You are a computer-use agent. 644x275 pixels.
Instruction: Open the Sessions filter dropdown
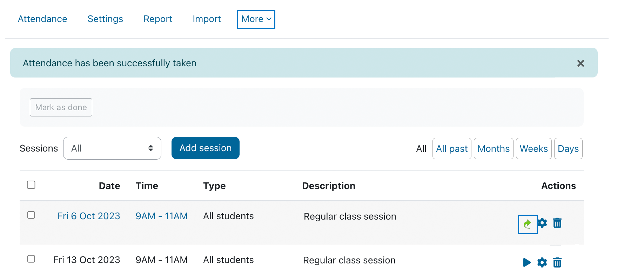pyautogui.click(x=112, y=148)
